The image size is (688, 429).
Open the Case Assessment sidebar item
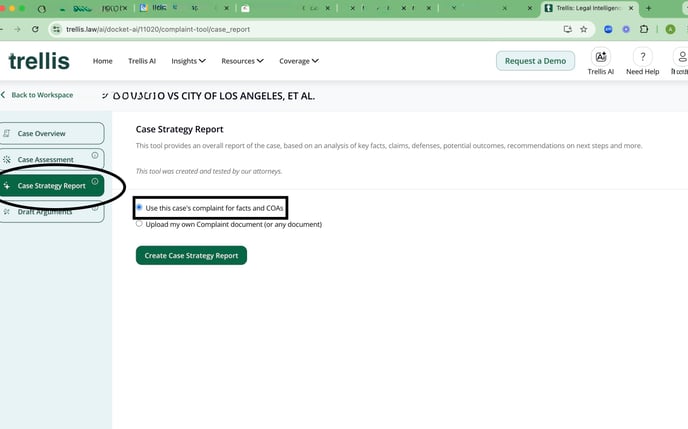pyautogui.click(x=51, y=159)
